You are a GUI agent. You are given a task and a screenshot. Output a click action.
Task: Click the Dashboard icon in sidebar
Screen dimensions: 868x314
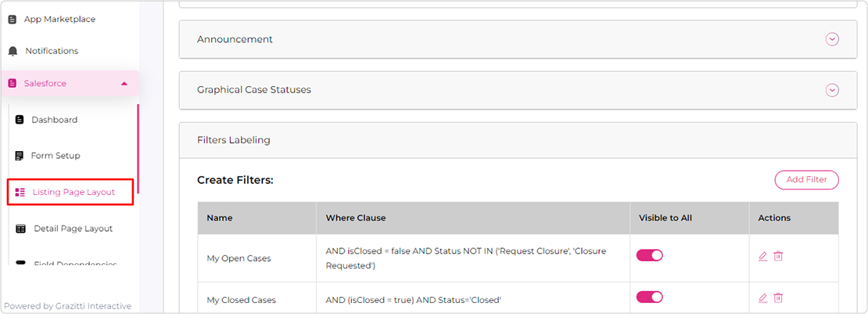pos(20,120)
